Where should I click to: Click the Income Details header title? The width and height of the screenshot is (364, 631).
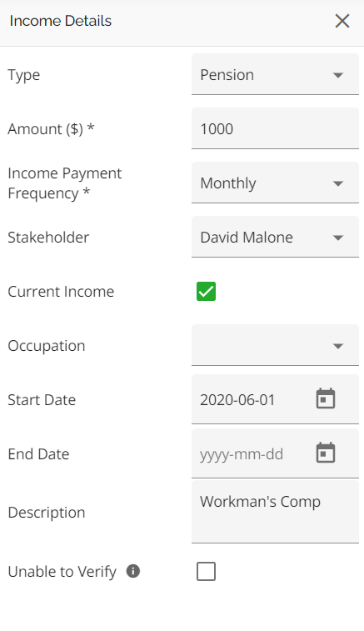point(60,21)
